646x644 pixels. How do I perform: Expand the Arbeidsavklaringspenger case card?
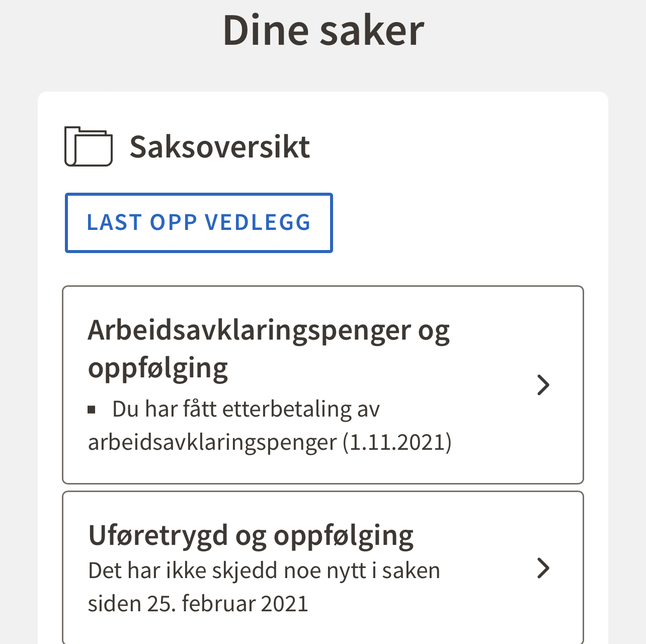(x=323, y=385)
